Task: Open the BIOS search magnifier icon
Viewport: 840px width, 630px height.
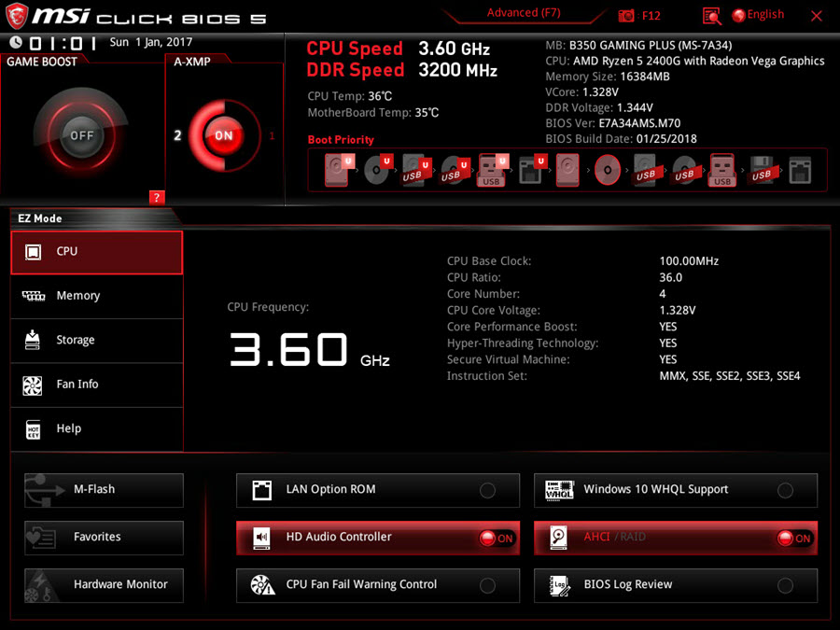Action: 712,16
